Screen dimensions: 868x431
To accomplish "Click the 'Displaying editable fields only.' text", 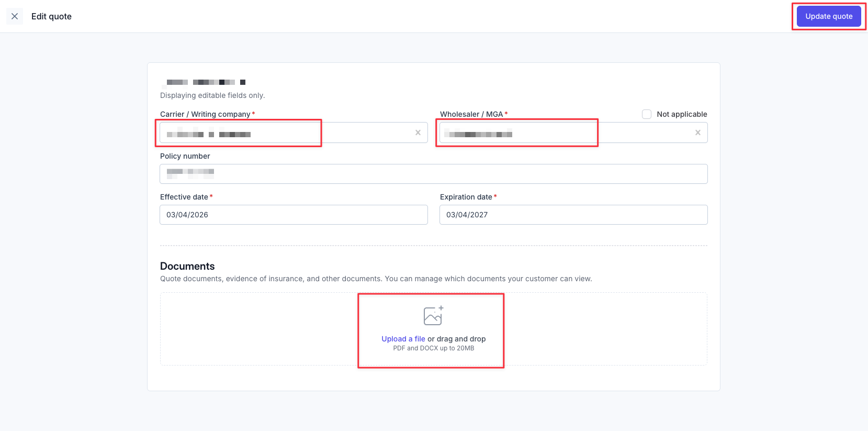I will (x=212, y=95).
